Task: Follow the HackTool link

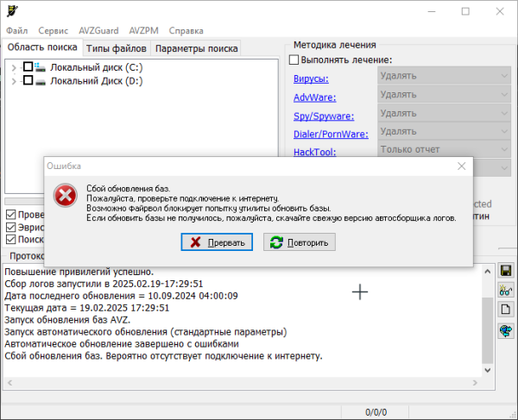Action: click(x=315, y=152)
